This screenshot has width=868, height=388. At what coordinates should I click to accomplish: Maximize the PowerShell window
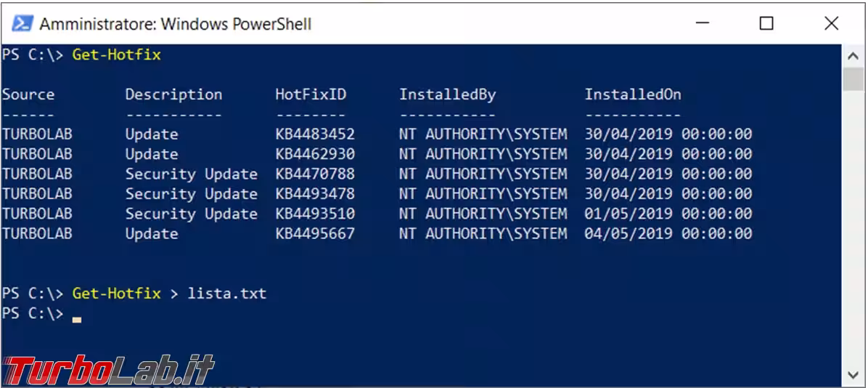click(x=766, y=23)
